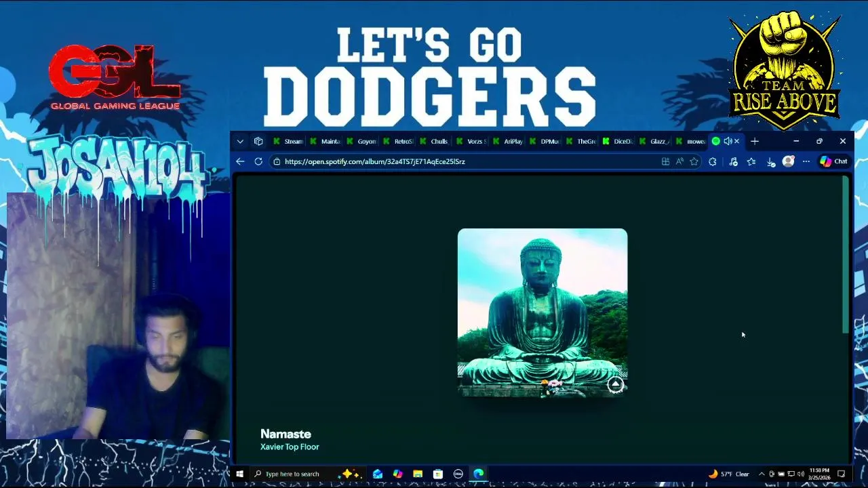Open the browser Extensions icon

713,161
